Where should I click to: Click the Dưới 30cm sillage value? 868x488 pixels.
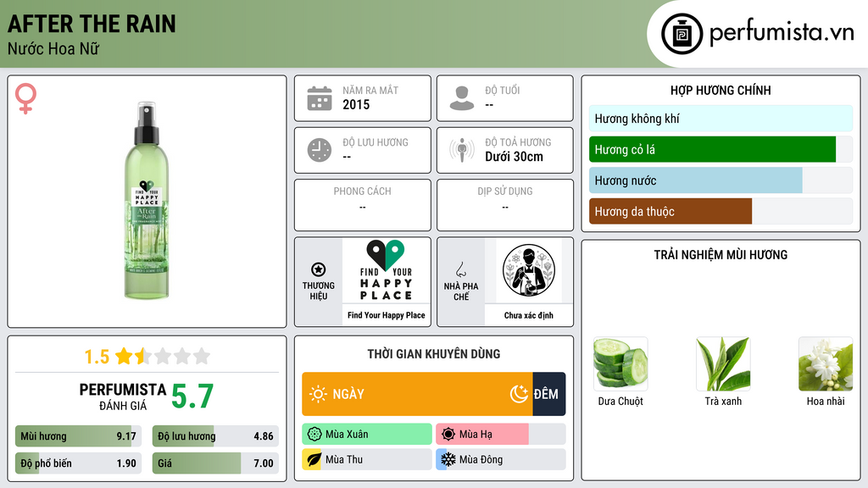pos(514,157)
